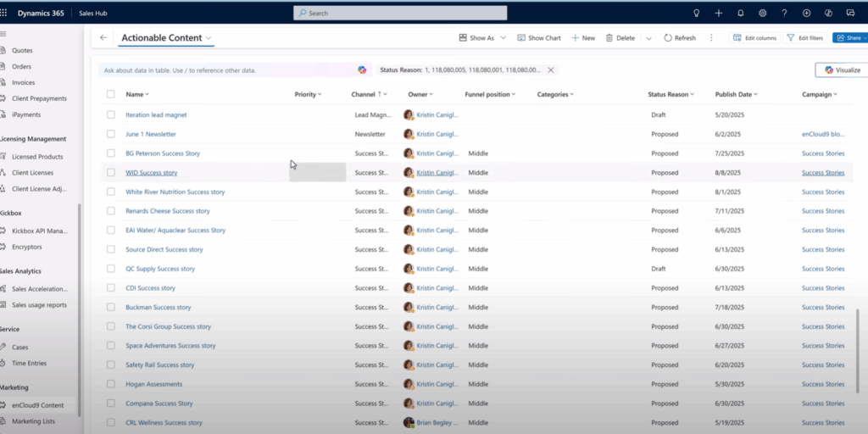This screenshot has width=868, height=434.
Task: Click the lightbulb icon in header
Action: coord(697,13)
